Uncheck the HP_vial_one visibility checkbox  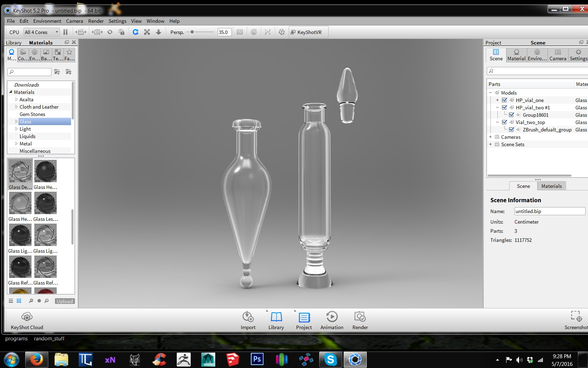(x=504, y=100)
